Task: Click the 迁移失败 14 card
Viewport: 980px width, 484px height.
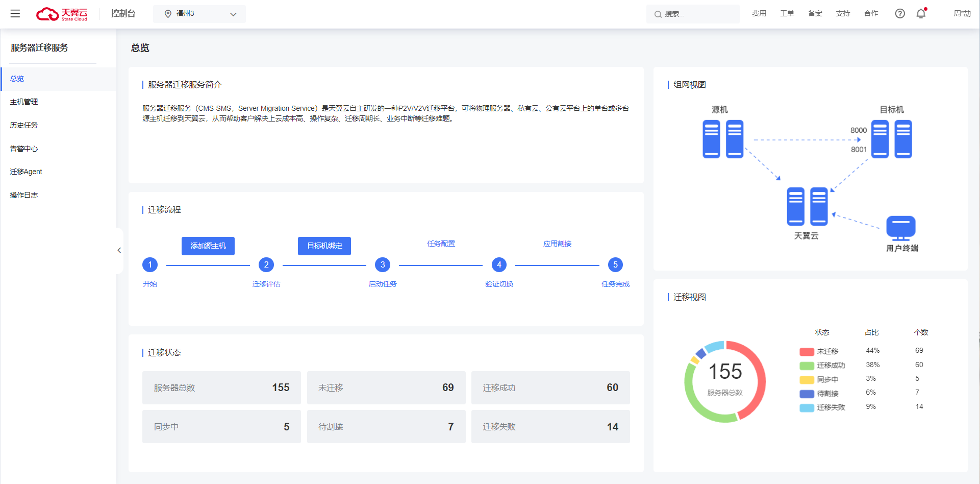Action: pyautogui.click(x=550, y=426)
